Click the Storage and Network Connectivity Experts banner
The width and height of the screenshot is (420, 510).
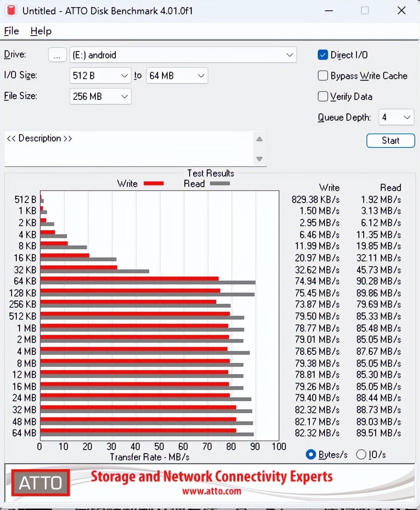[212, 476]
